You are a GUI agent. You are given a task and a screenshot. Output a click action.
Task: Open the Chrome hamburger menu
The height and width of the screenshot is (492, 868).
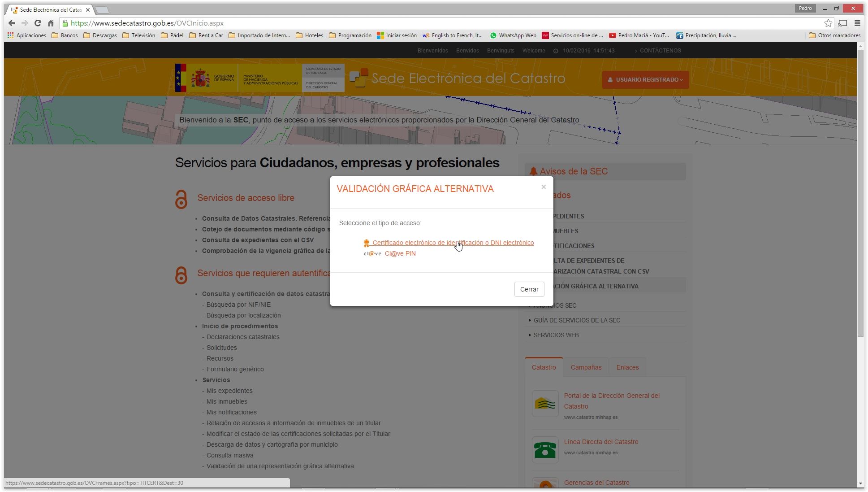857,23
